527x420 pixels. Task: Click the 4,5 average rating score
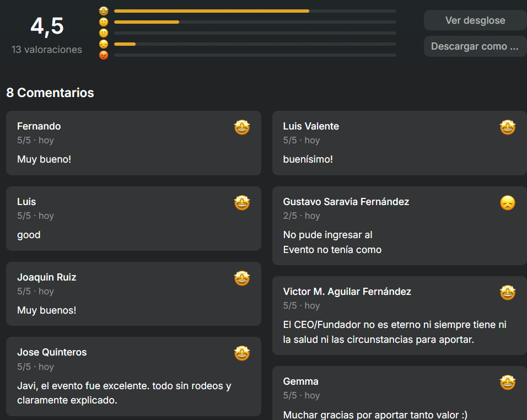click(x=47, y=26)
